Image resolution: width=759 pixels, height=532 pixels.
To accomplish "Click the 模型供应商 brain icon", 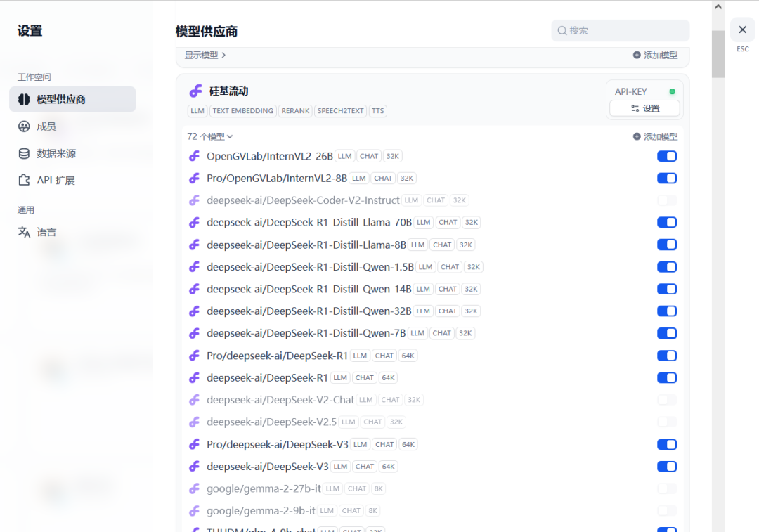I will [x=24, y=99].
